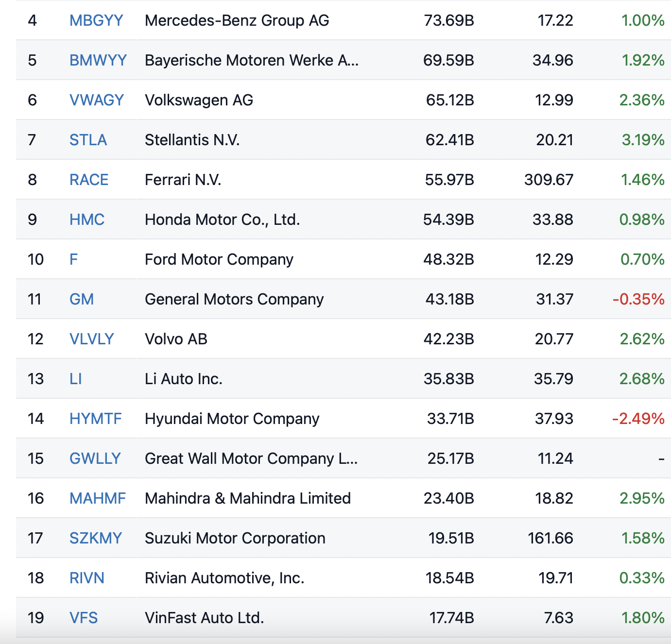
Task: Select the LI ticker link
Action: [76, 379]
